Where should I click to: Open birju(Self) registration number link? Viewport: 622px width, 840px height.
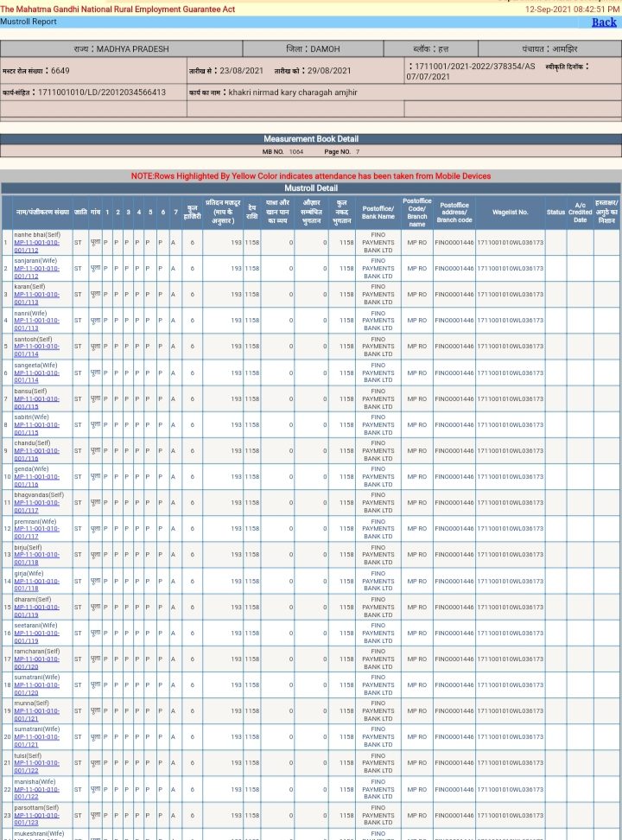[x=36, y=558]
